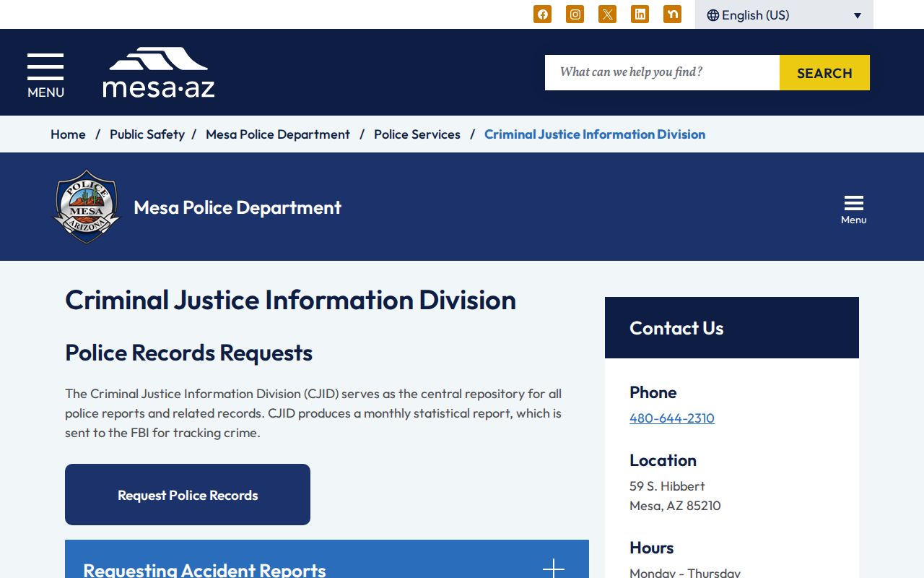Click the "Criminal Justice Information Division" page heading

click(291, 300)
